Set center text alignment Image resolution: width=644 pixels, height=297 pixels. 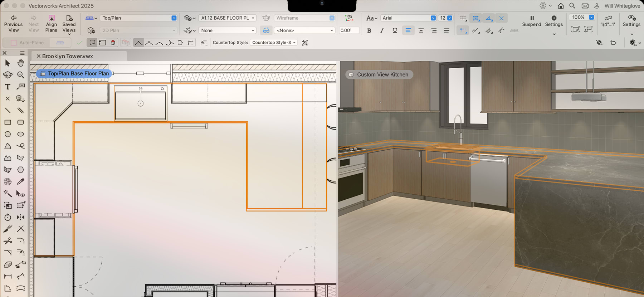tap(421, 30)
